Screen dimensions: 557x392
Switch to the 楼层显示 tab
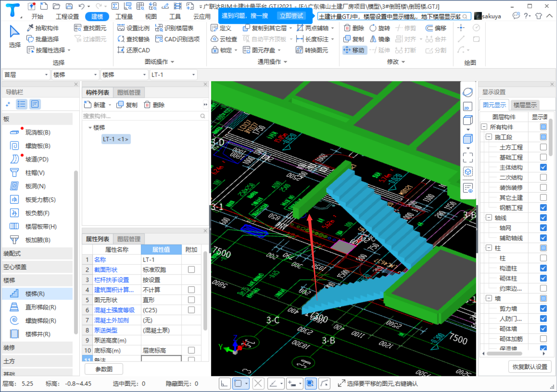525,105
